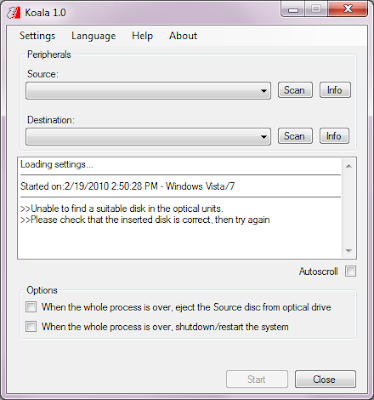This screenshot has height=400, width=374.
Task: Open the About menu
Action: coord(183,36)
